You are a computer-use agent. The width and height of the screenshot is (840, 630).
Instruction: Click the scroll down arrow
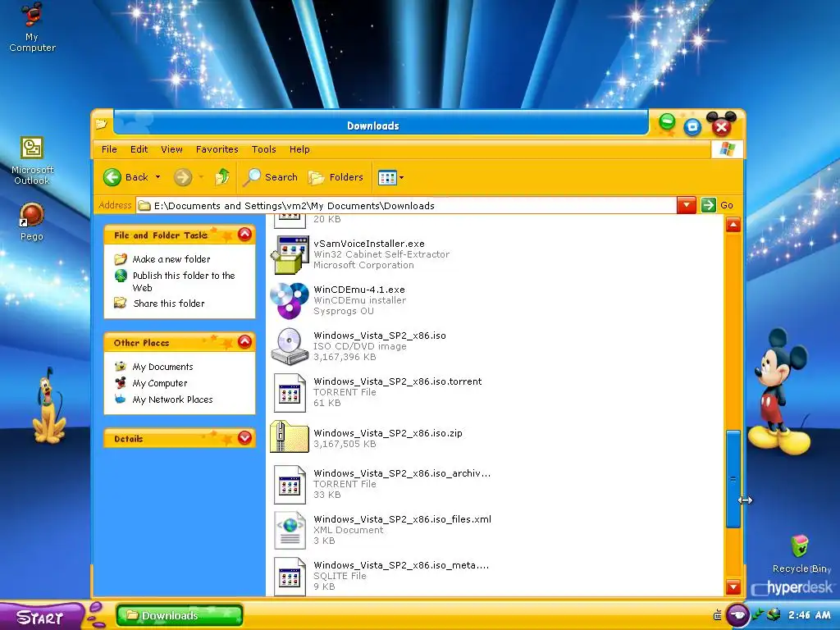coord(733,587)
